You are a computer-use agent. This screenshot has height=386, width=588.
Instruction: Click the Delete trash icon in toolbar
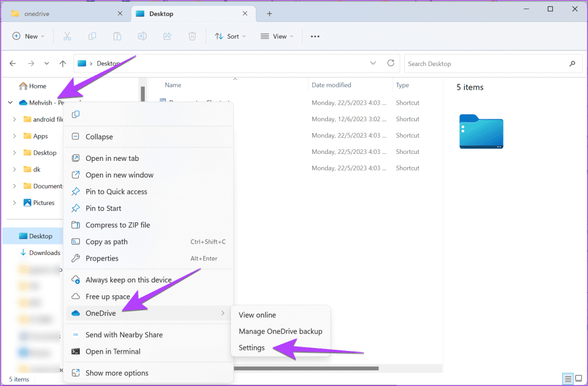(x=192, y=36)
